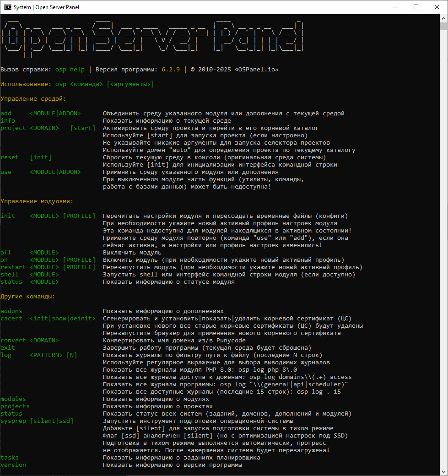Click 'Показать информацию о заданиях планировщика' line
The image size is (448, 476).
click(x=182, y=458)
